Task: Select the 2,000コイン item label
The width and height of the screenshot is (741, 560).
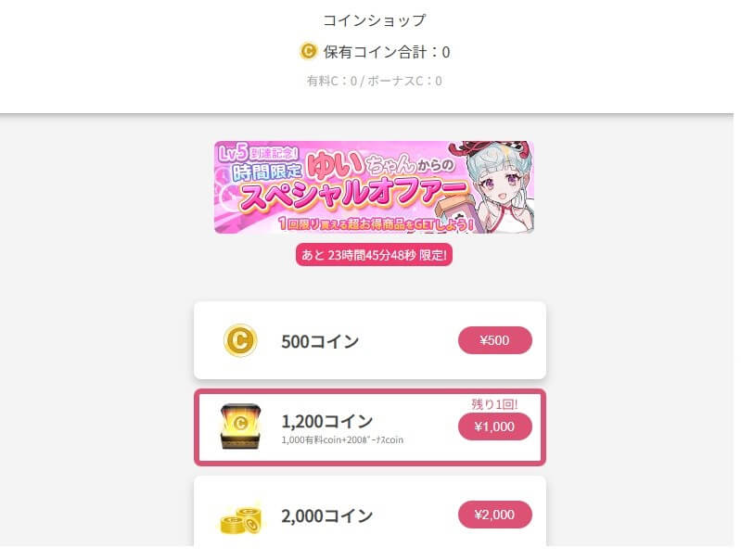Action: (326, 515)
